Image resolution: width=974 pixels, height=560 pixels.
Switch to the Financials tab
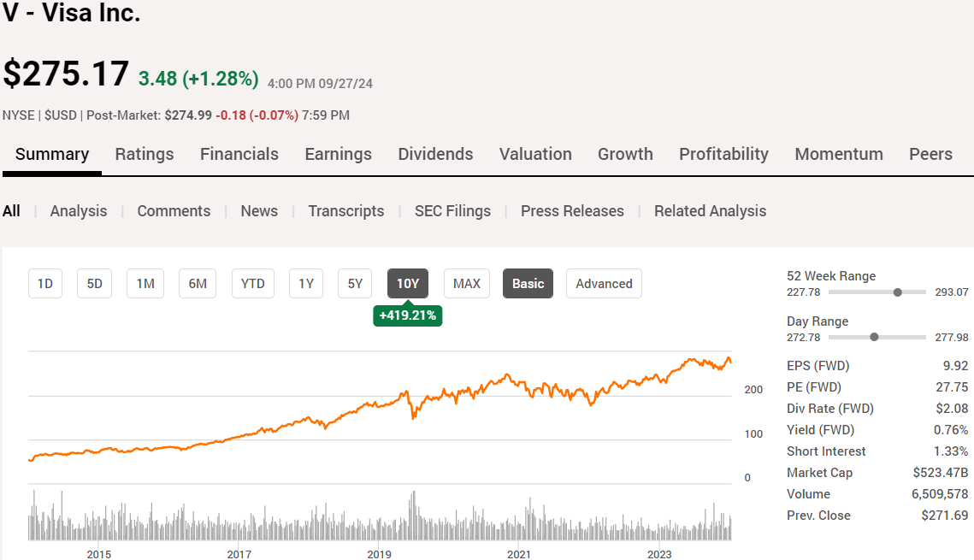(x=239, y=154)
